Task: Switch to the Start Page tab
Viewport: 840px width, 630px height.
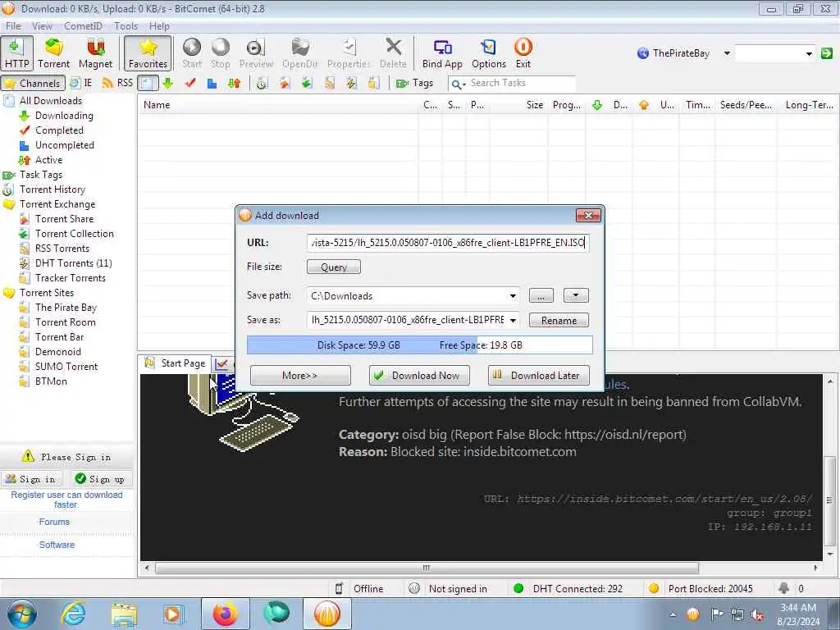Action: 175,363
